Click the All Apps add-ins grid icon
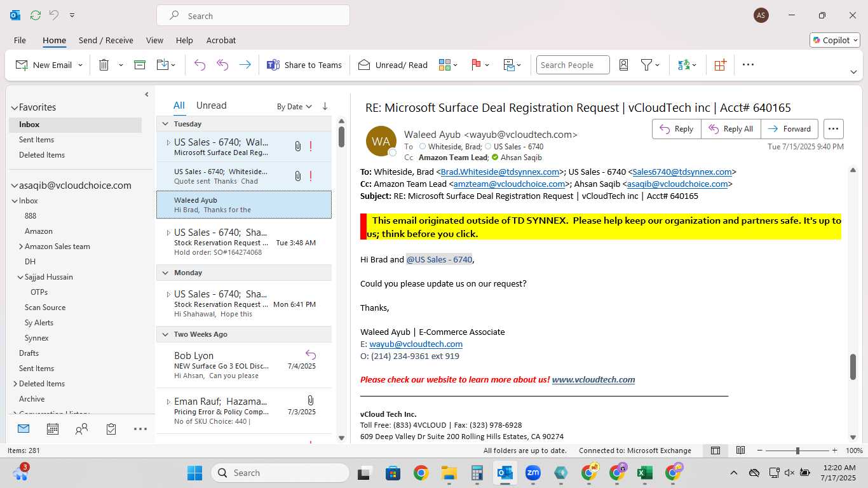868x488 pixels. [x=720, y=65]
